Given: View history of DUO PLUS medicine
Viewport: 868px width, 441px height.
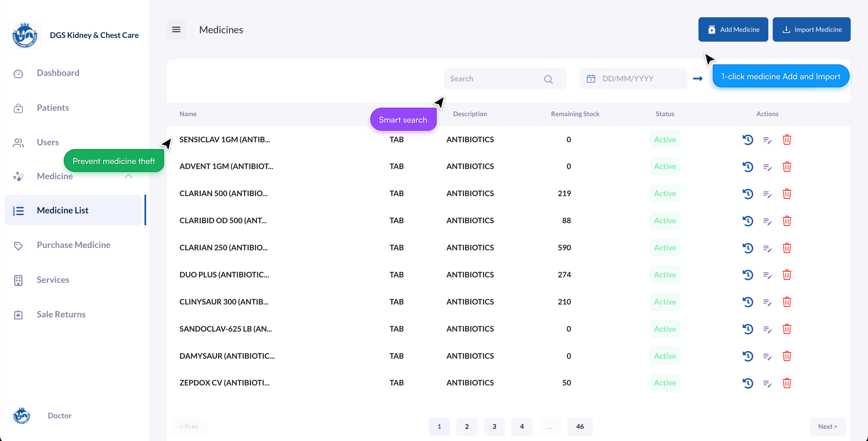Looking at the screenshot, I should point(748,275).
